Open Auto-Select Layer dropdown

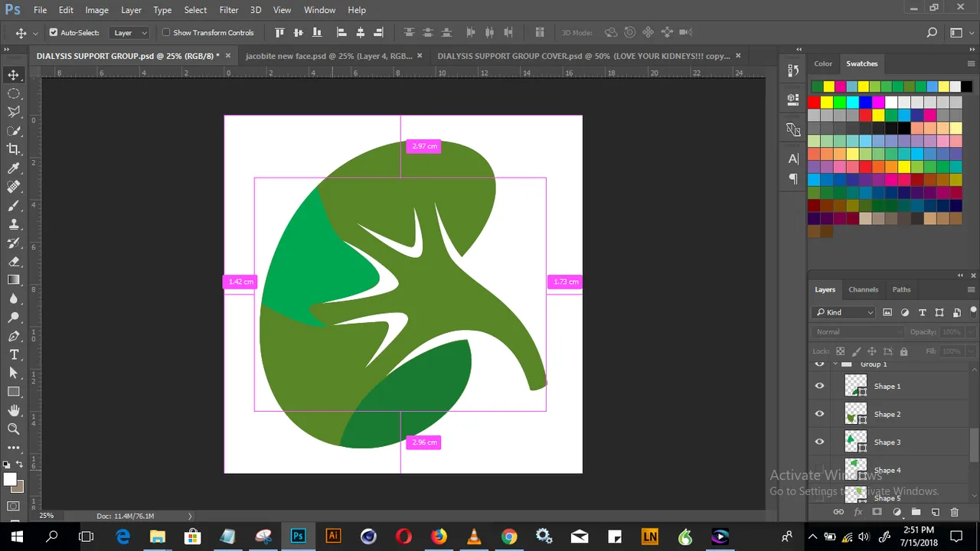(x=129, y=33)
